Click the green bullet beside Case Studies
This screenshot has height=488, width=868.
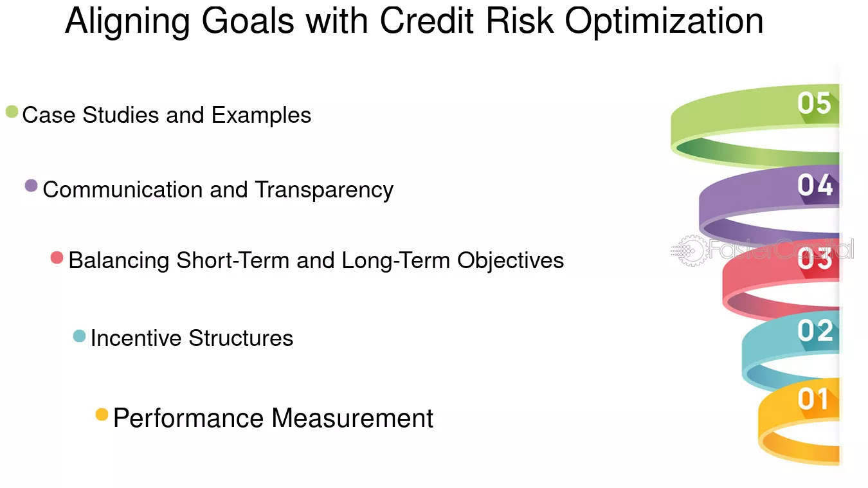point(12,112)
